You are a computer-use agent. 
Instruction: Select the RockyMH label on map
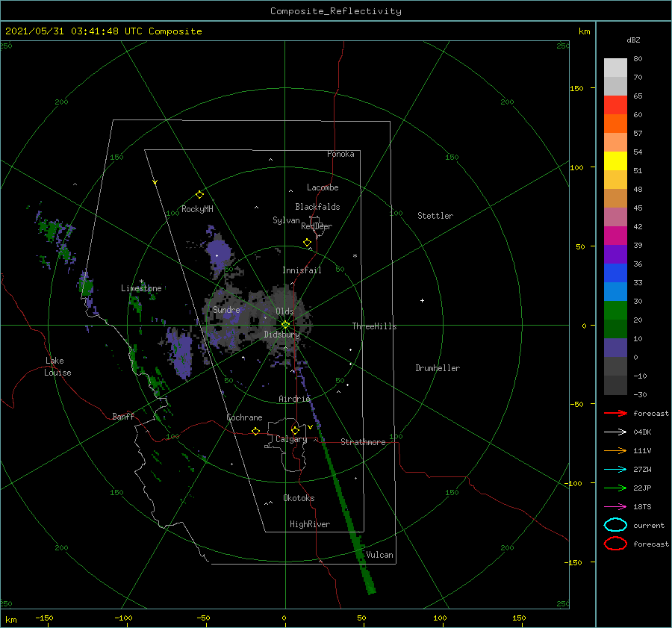(197, 209)
